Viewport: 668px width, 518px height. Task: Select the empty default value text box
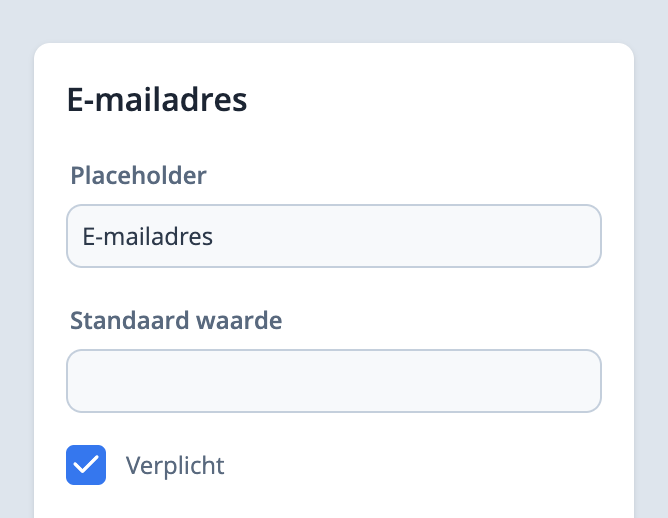[333, 381]
